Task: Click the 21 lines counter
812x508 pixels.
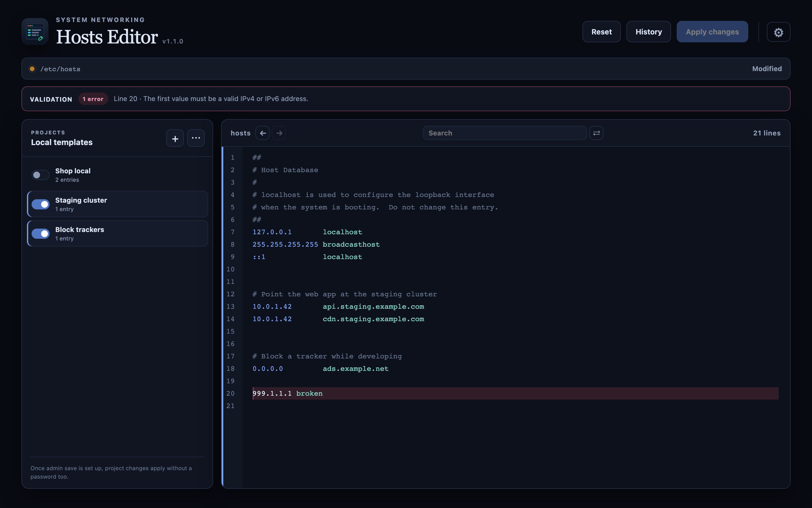Action: (x=767, y=133)
